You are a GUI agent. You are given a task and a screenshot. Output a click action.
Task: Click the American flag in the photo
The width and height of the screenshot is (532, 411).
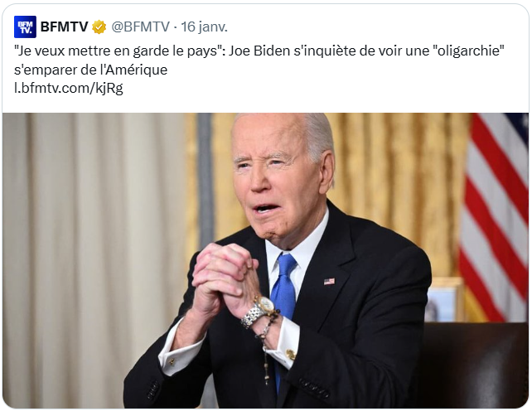(x=494, y=217)
